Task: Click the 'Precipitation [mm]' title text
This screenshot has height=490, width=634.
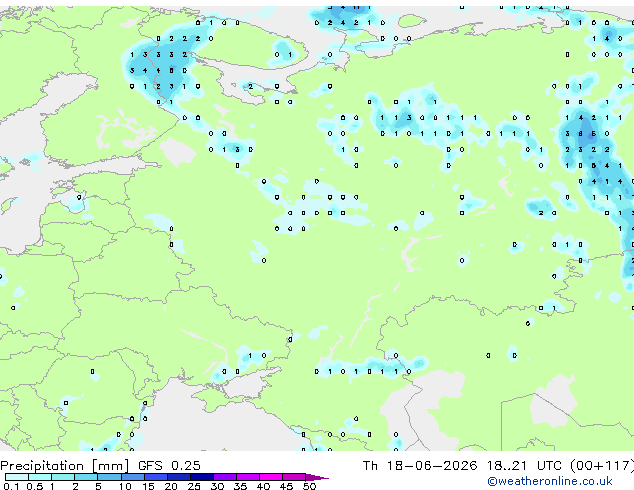Action: click(65, 466)
